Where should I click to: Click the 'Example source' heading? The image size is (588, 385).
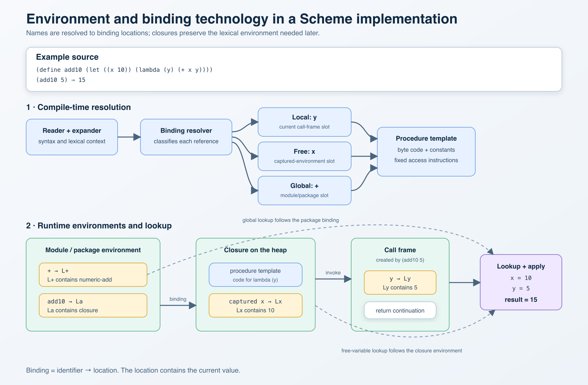click(x=67, y=57)
